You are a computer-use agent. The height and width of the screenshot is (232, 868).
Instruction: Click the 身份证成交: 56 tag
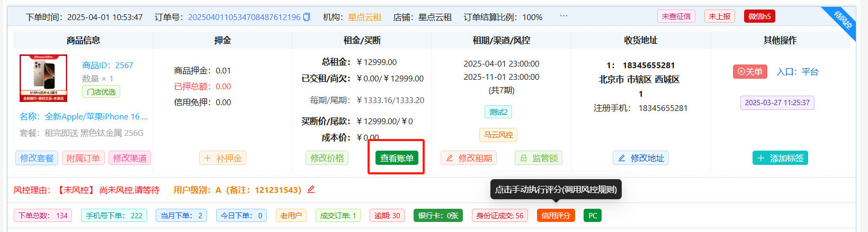click(499, 216)
